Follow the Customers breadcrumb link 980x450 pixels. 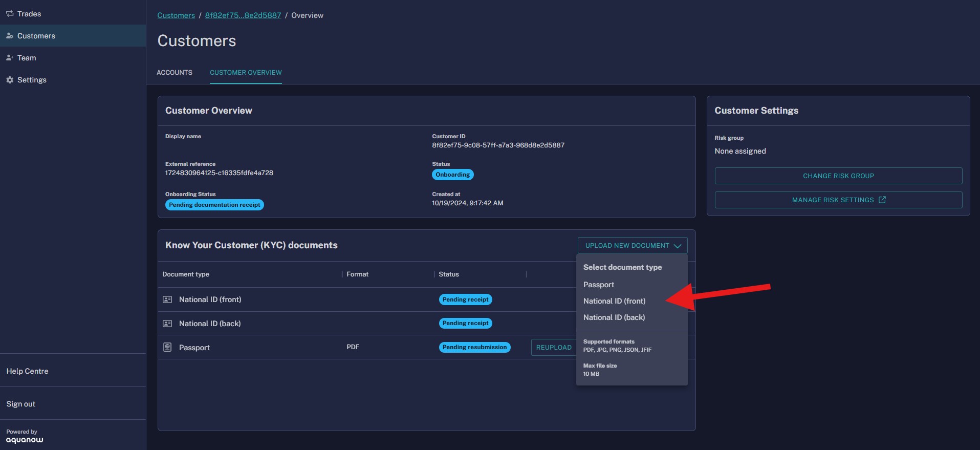coord(176,15)
